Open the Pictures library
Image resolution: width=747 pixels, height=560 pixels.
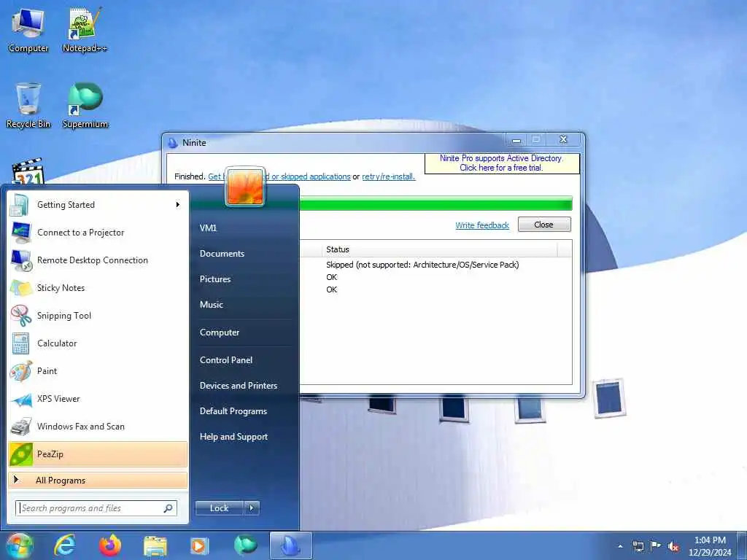coord(215,279)
